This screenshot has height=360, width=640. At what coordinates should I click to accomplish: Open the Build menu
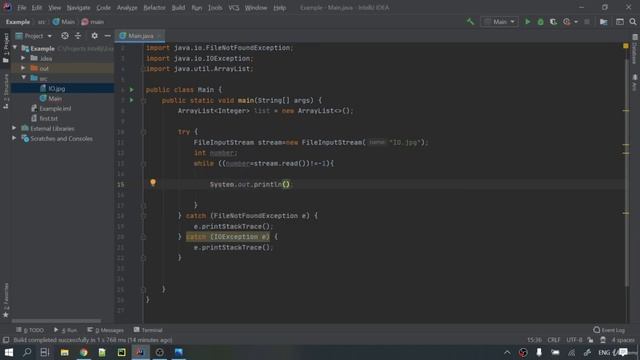(178, 8)
